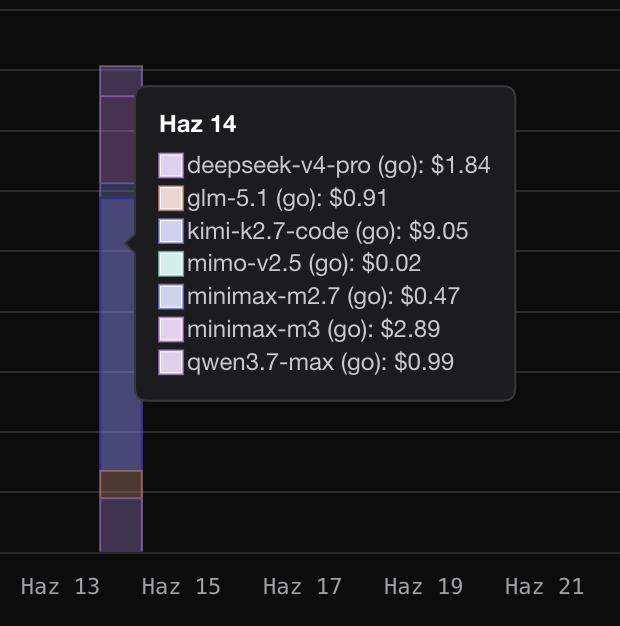The image size is (620, 626).
Task: Click the minimax-m2.7 color swatch in tooltip
Action: pyautogui.click(x=171, y=297)
